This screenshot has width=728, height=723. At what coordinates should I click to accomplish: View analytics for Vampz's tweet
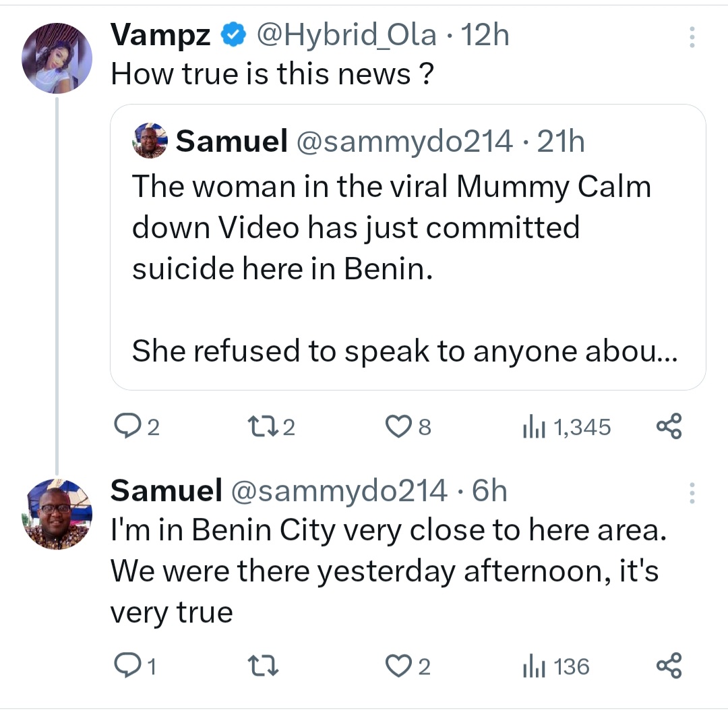coord(532,426)
